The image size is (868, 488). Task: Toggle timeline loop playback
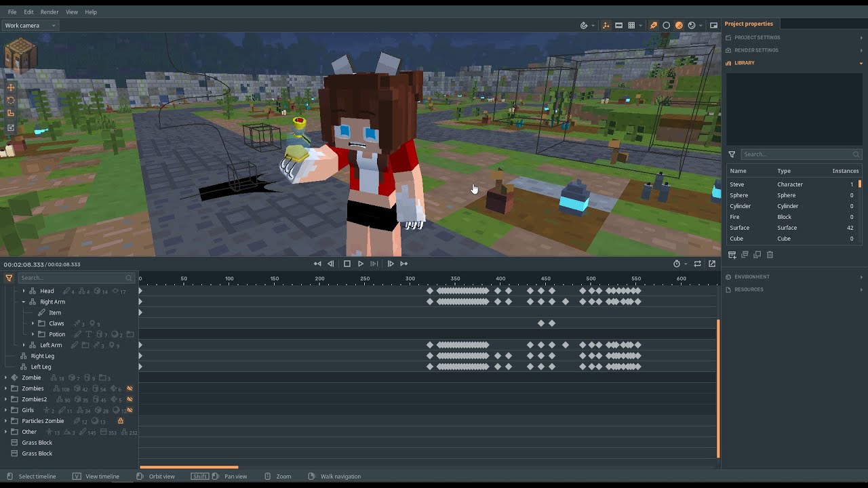(697, 264)
